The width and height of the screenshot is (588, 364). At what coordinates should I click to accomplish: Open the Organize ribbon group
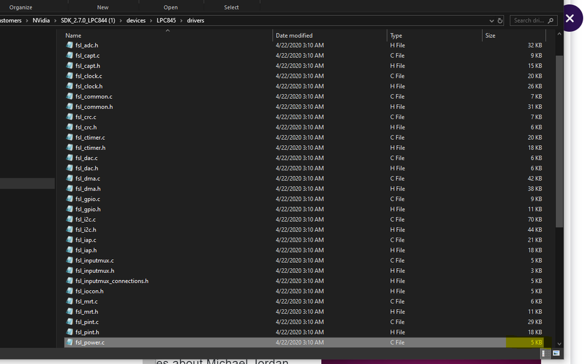21,8
